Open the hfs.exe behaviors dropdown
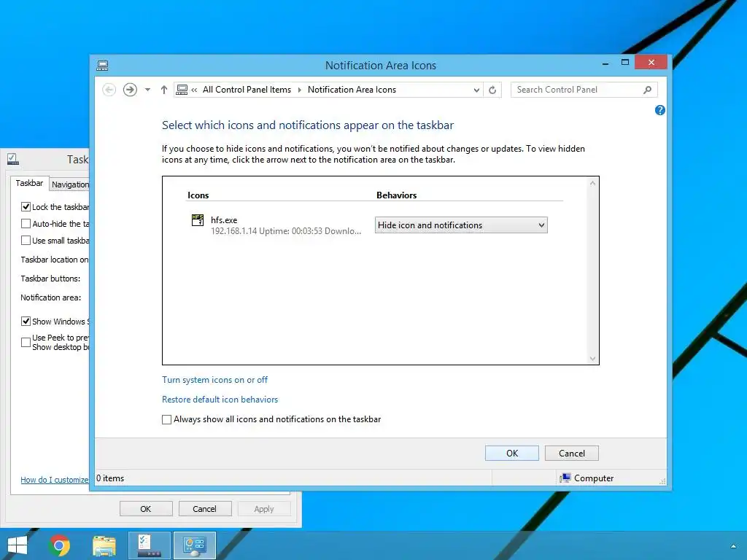This screenshot has height=560, width=747. coord(461,225)
